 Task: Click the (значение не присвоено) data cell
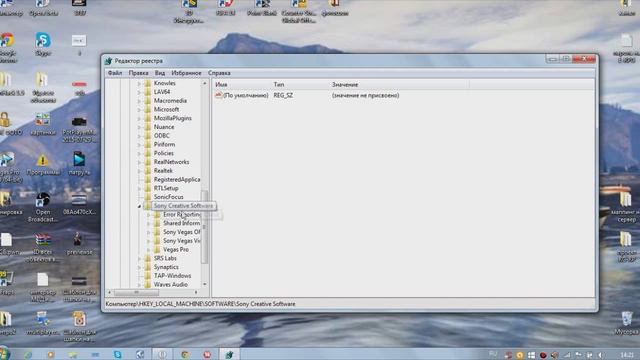point(365,95)
